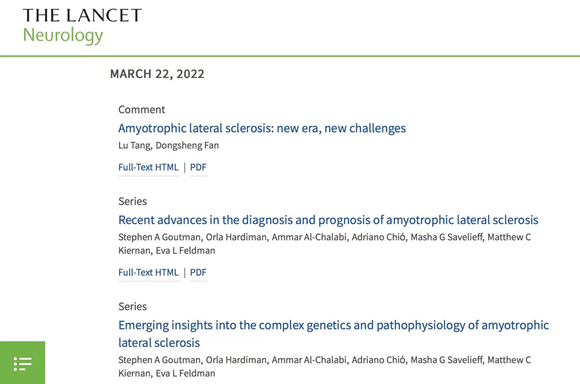Download PDF of Recent advances series article

click(198, 272)
